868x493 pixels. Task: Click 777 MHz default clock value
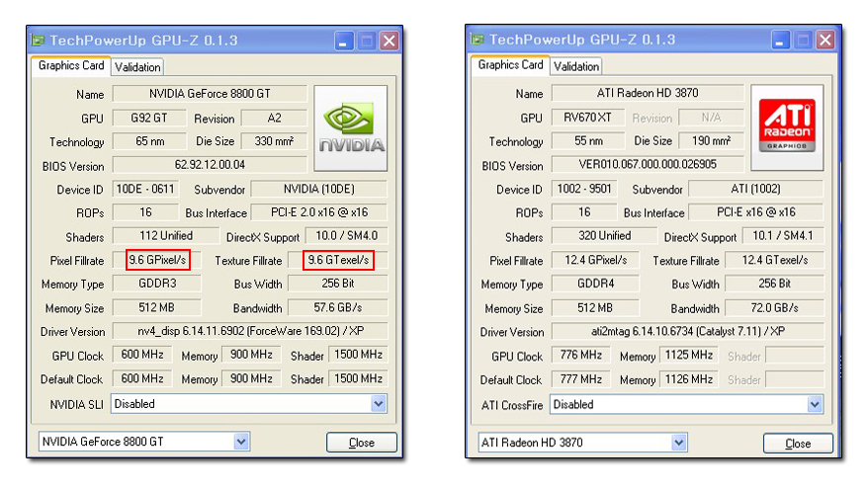pos(580,379)
